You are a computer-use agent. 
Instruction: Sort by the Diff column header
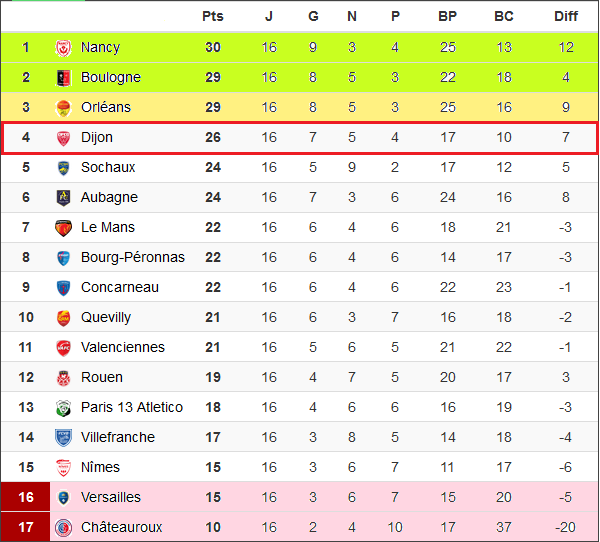tap(566, 16)
